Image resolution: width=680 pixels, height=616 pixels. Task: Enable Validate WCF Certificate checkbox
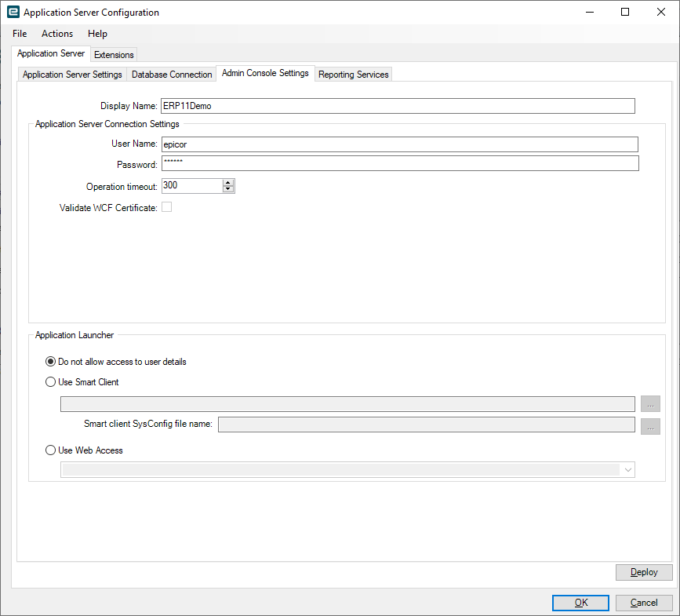(x=166, y=207)
